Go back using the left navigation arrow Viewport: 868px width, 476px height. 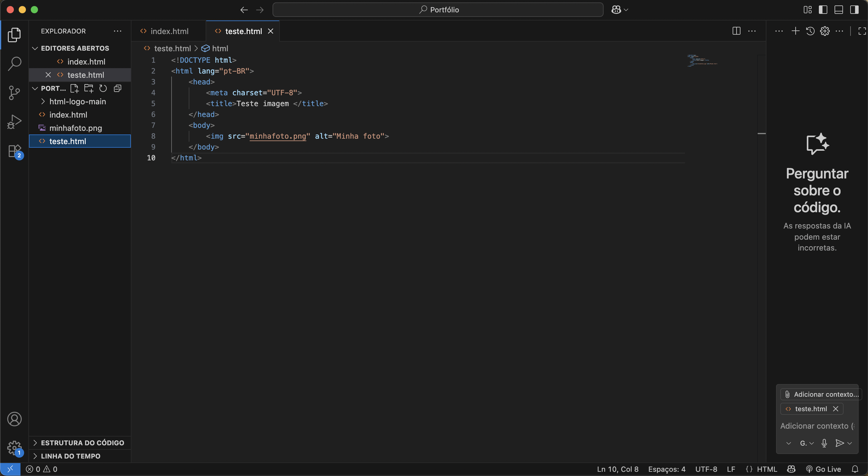244,10
